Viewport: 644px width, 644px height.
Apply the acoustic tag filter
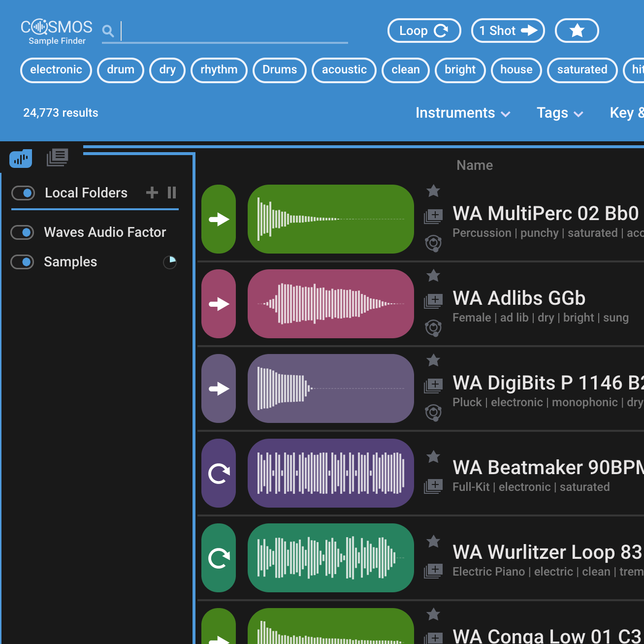[344, 70]
